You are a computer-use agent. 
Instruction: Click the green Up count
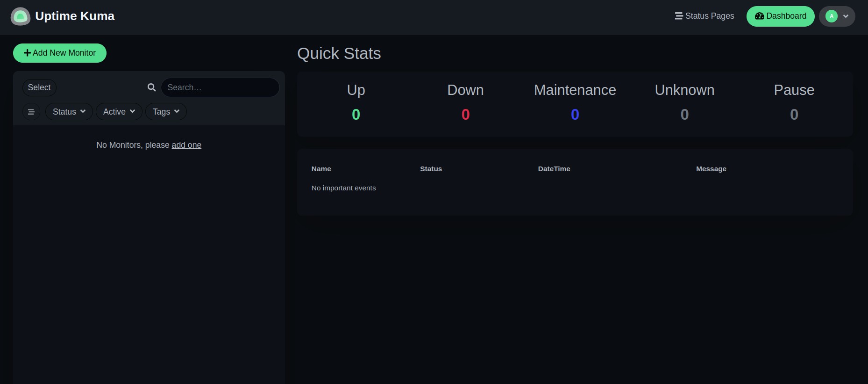[x=356, y=115]
